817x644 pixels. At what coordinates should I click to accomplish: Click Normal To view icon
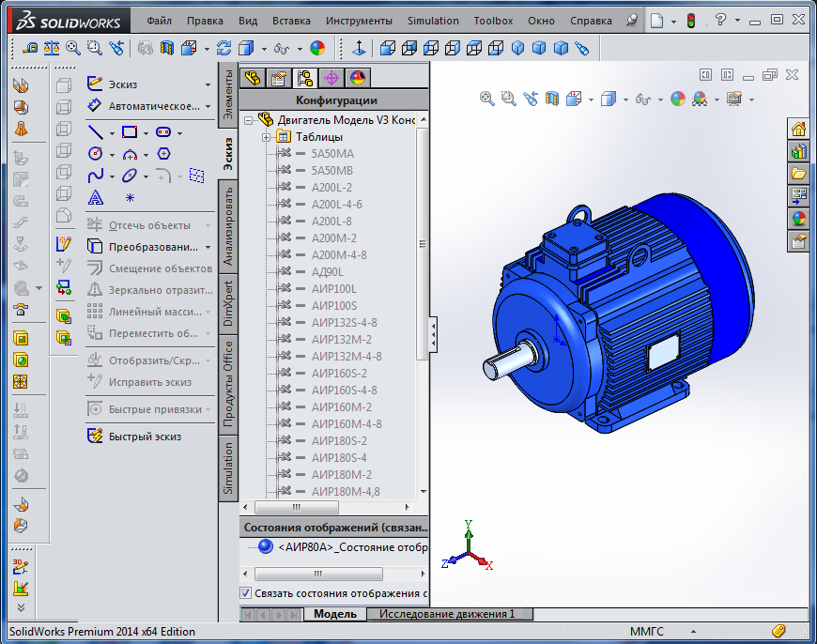click(359, 49)
